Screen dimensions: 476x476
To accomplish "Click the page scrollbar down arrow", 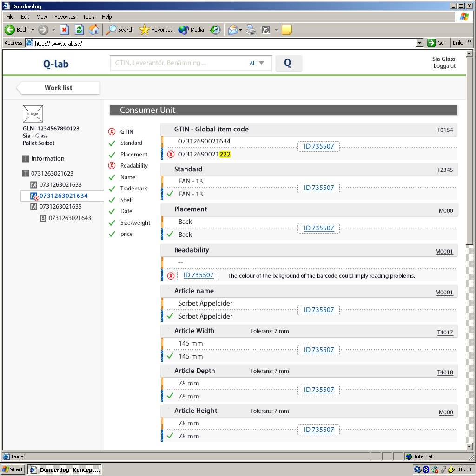I will pos(469,447).
